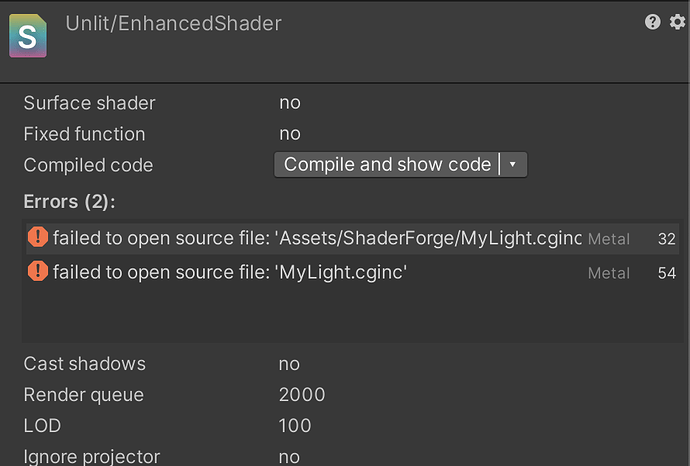Click the error icon on the first error row
Image resolution: width=690 pixels, height=466 pixels.
click(x=37, y=237)
